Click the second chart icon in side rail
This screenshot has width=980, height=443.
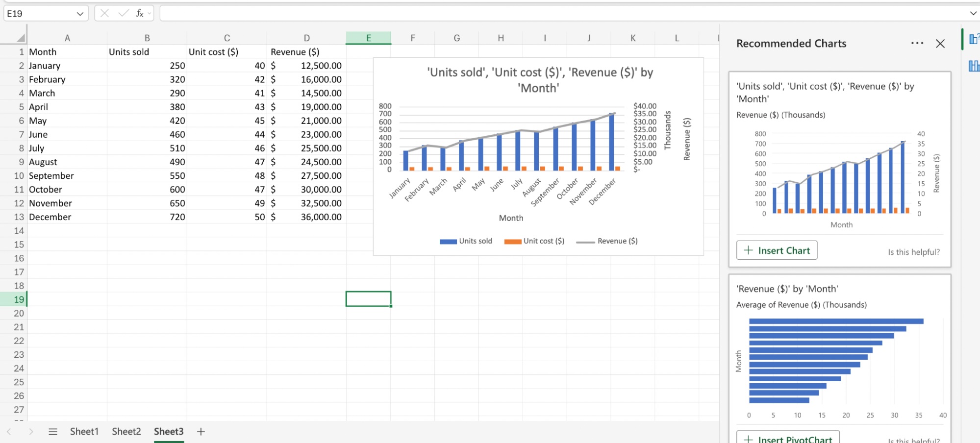tap(974, 66)
